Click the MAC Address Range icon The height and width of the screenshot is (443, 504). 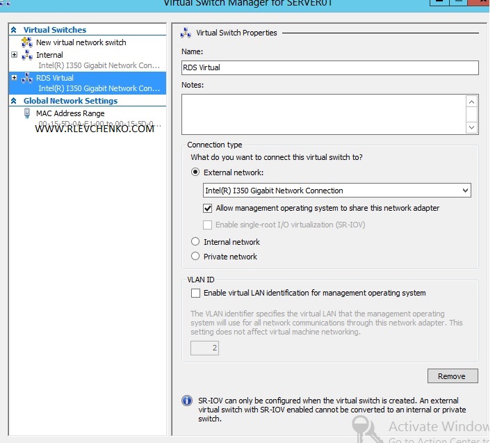pyautogui.click(x=27, y=113)
